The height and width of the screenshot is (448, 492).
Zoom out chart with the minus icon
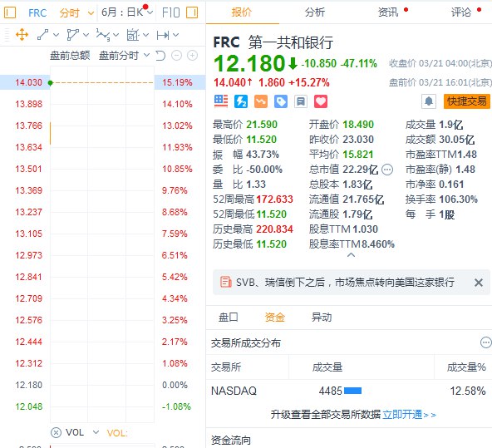tap(177, 56)
